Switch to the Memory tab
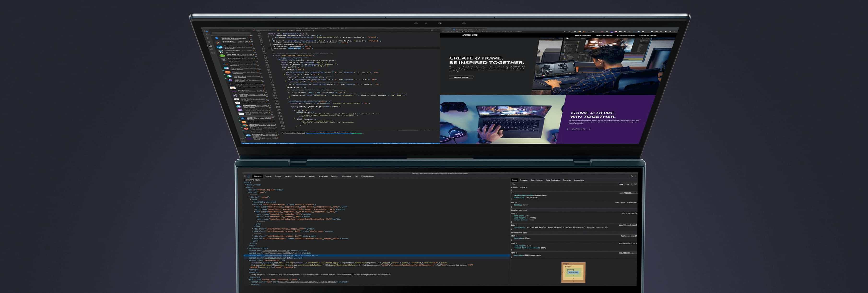Screen dimensions: 868x293 [312, 176]
